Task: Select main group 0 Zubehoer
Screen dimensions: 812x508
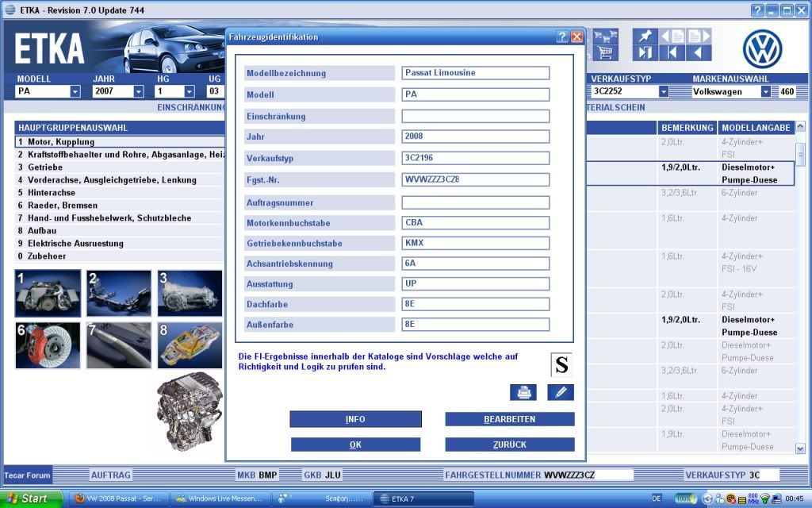Action: point(120,256)
